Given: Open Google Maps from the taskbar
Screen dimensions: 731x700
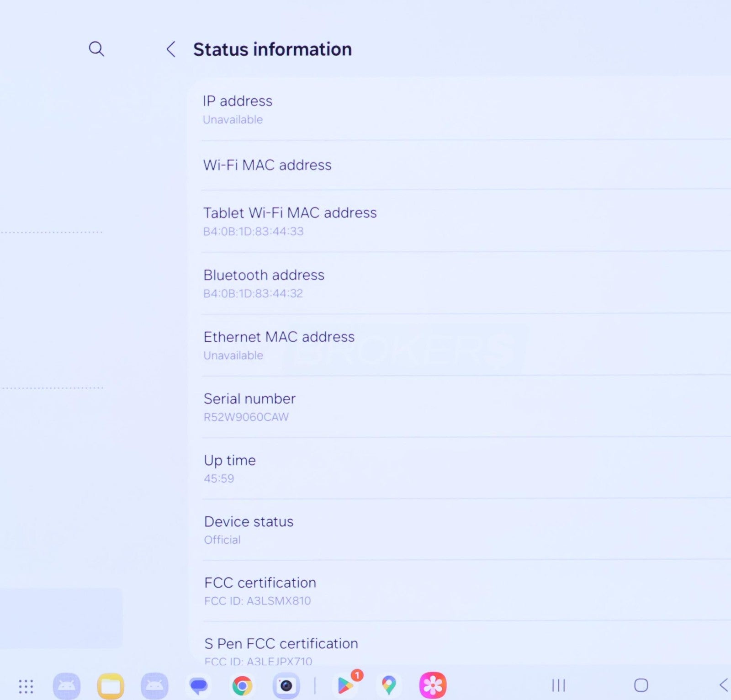Looking at the screenshot, I should 388,685.
